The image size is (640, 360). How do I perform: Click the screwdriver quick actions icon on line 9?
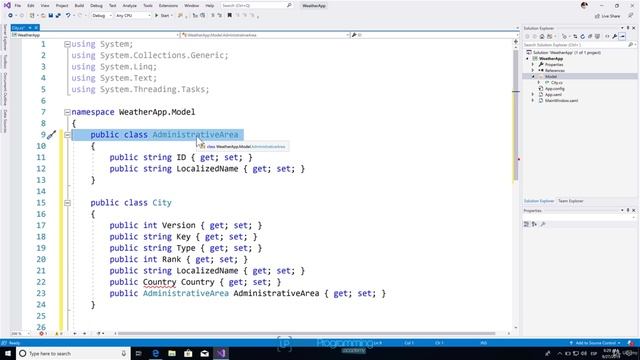coord(51,135)
